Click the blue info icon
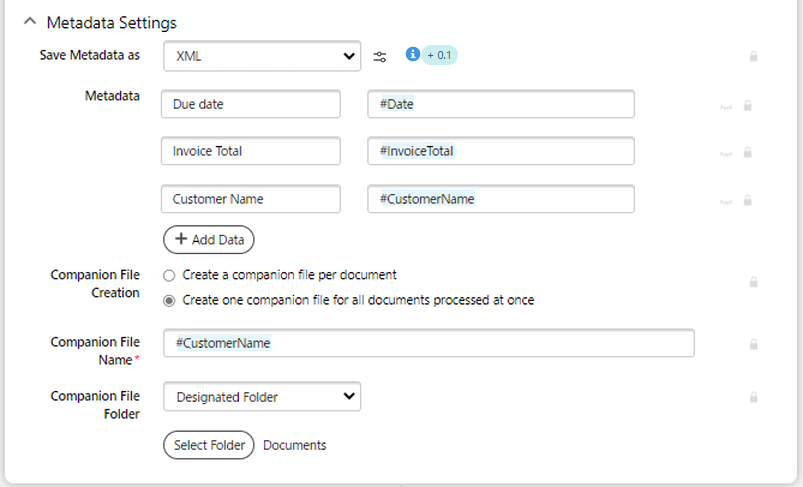Image resolution: width=803 pixels, height=487 pixels. [x=413, y=54]
